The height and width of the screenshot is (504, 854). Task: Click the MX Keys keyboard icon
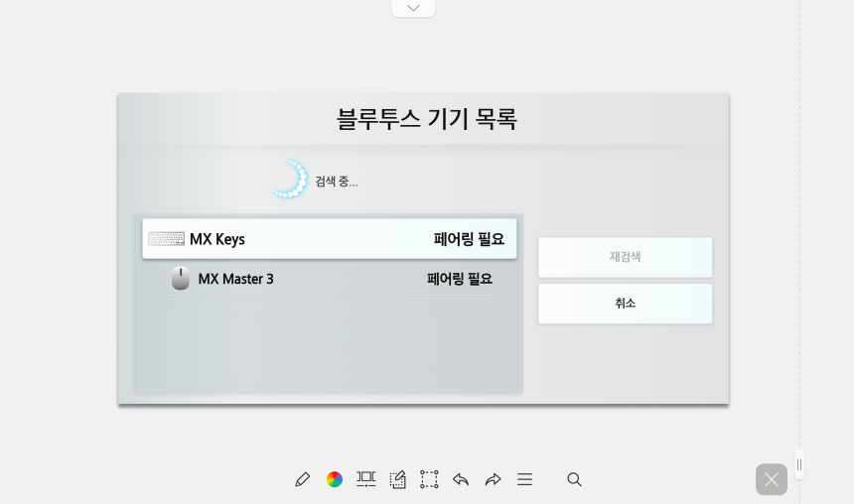pos(166,239)
